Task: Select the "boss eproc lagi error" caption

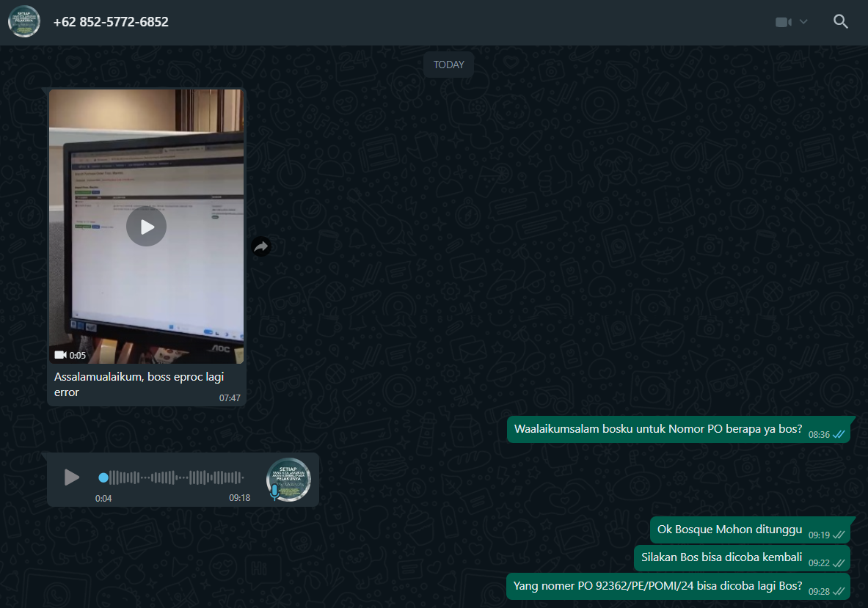Action: tap(139, 384)
